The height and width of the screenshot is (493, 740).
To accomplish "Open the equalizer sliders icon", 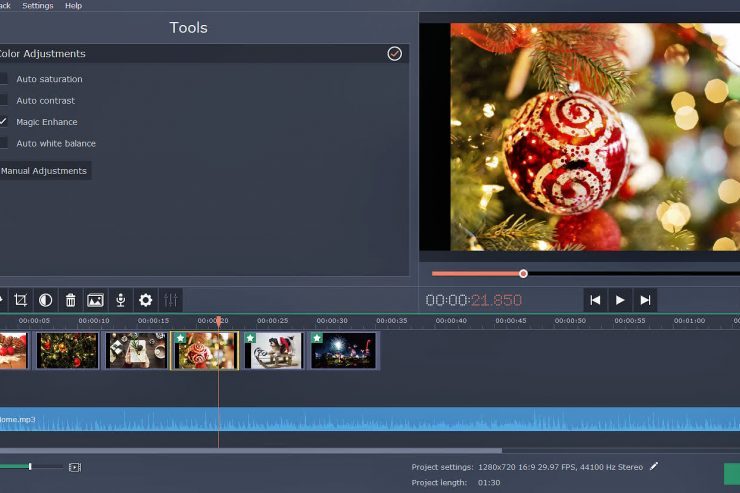I will click(x=170, y=300).
